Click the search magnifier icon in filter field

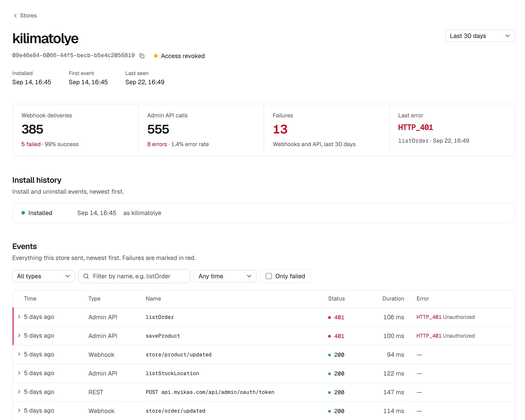point(86,276)
